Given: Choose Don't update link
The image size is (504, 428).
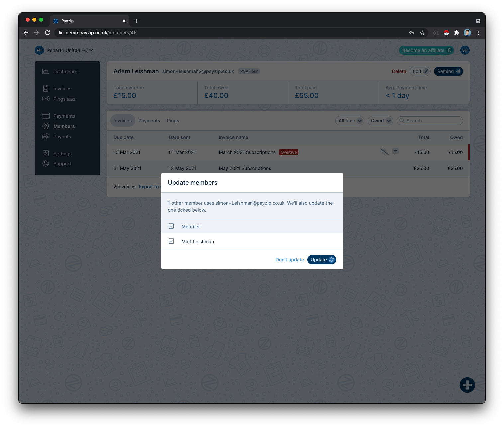Looking at the screenshot, I should pos(290,260).
